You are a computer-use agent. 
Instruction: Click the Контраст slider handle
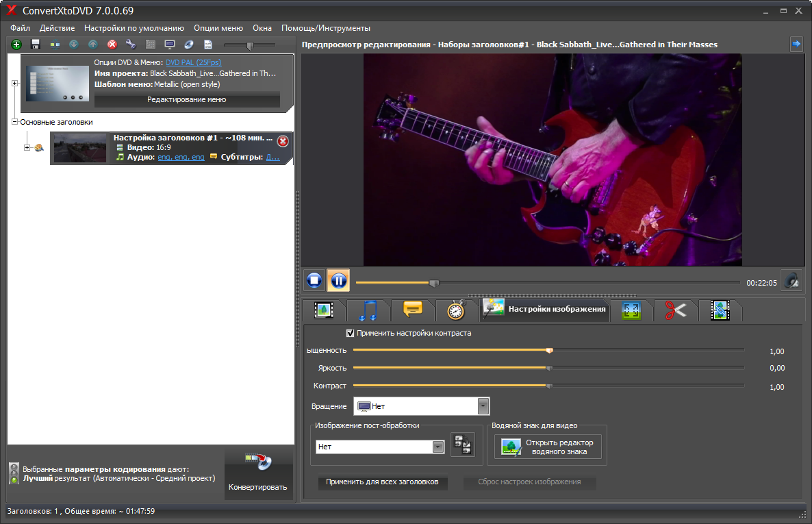[x=550, y=386]
